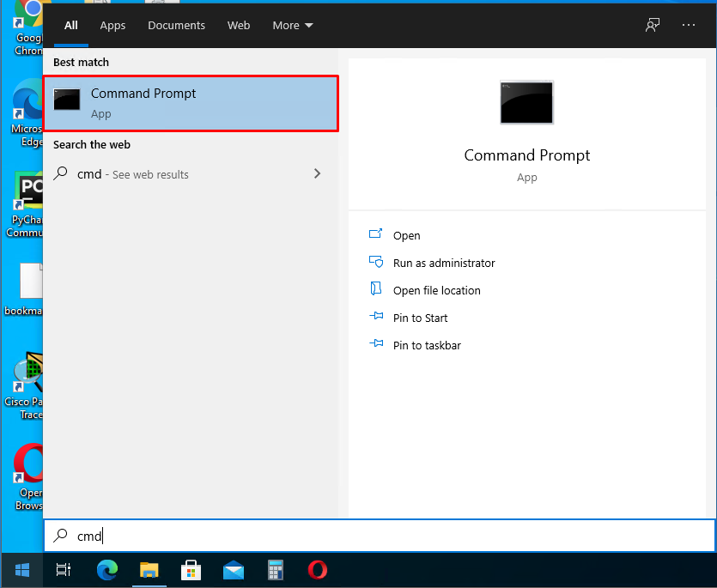
Task: Click the small Command Prompt icon in best match
Action: [x=67, y=100]
